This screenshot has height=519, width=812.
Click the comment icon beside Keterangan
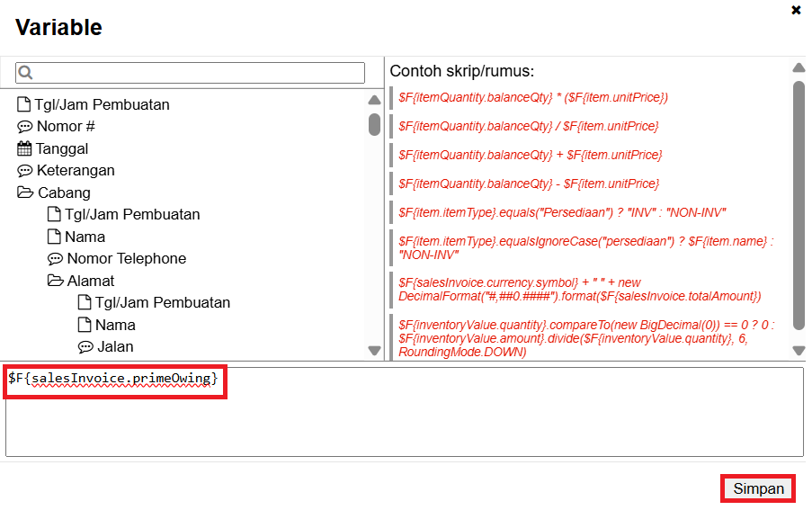click(x=24, y=171)
